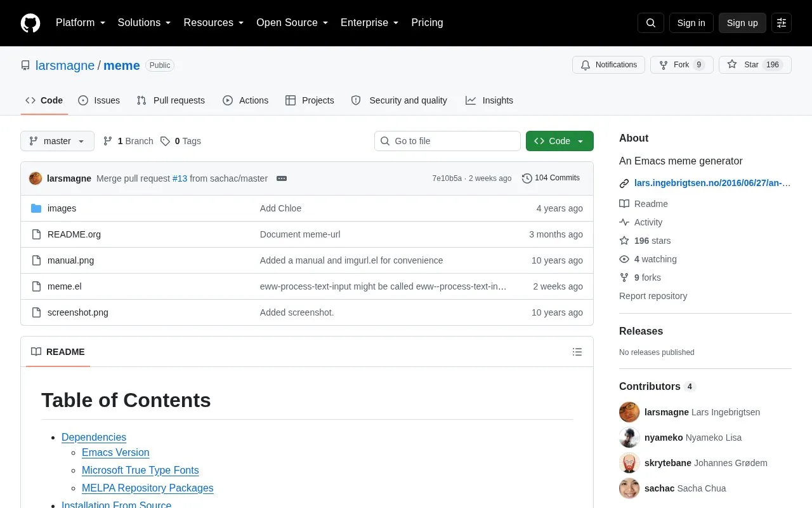Click the Go to file input
The width and height of the screenshot is (812, 508).
(447, 141)
